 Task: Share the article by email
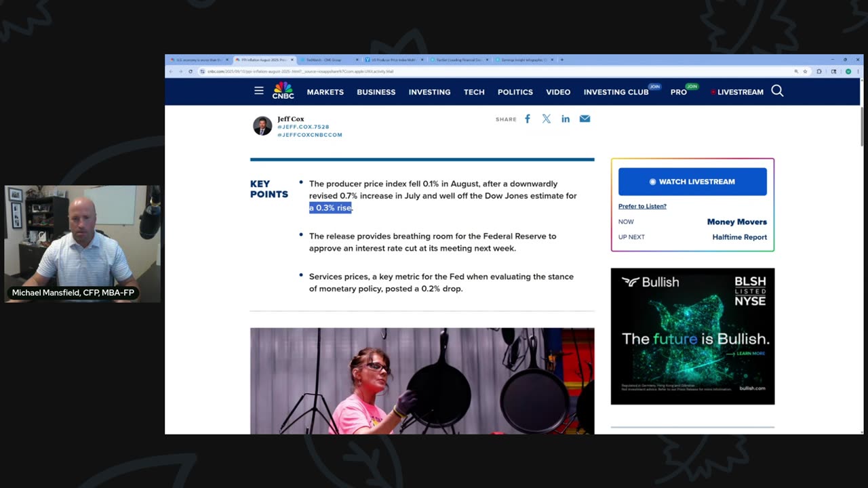[x=585, y=119]
